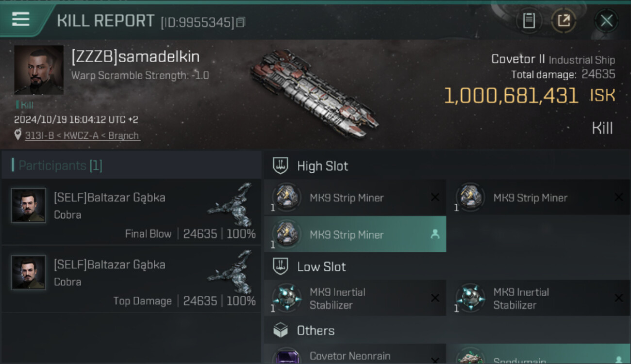Click the person icon on the Strip Miner
Viewport: 631px width, 364px height.
click(435, 234)
